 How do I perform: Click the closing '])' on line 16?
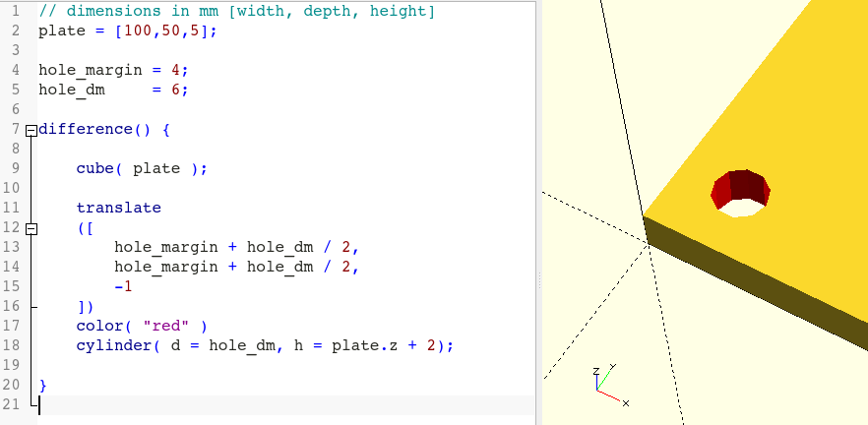86,306
